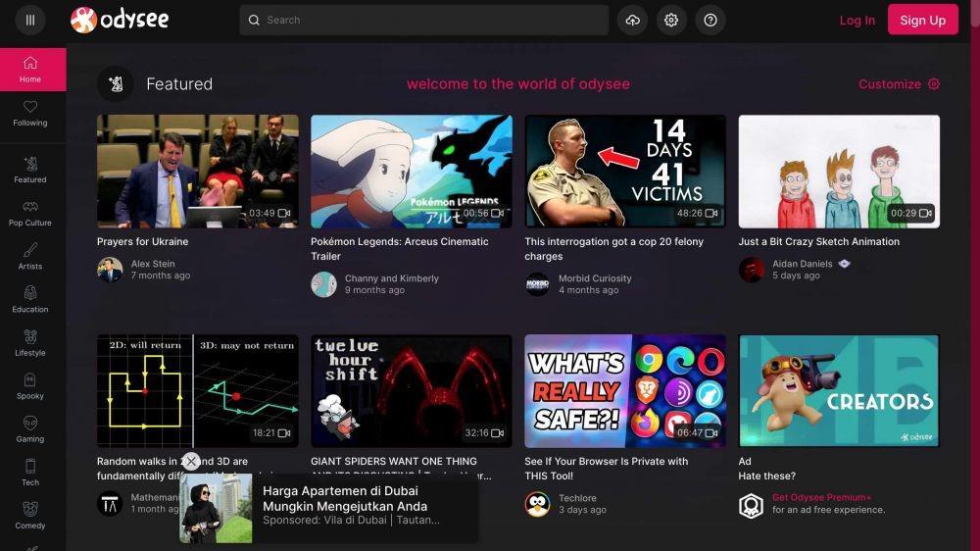Click the Featured section header icon
The image size is (980, 551).
116,83
